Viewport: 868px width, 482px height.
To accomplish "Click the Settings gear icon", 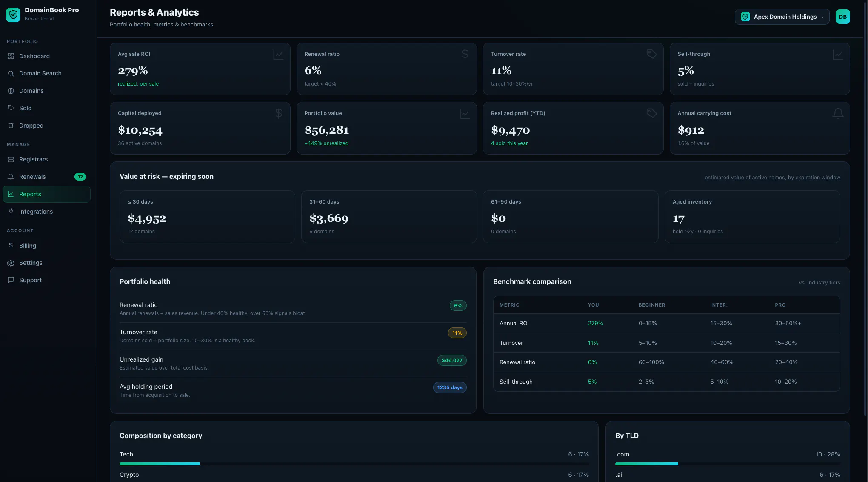I will [x=11, y=263].
